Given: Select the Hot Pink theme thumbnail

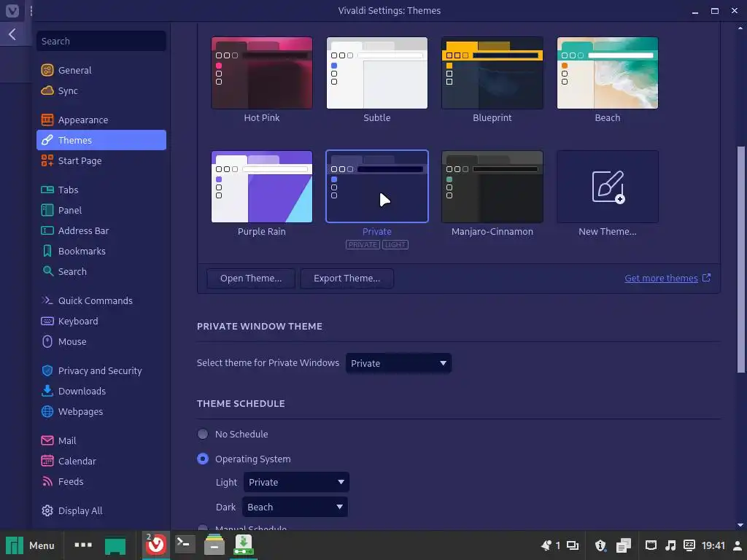Looking at the screenshot, I should tap(262, 73).
